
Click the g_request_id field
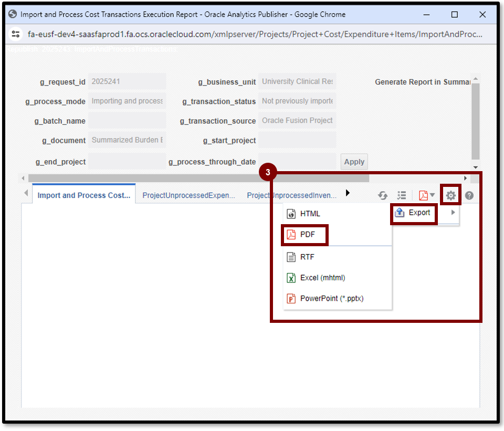tap(127, 82)
